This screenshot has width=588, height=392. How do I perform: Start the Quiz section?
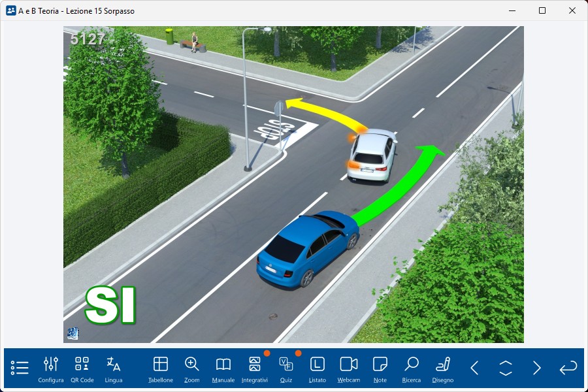pos(286,368)
